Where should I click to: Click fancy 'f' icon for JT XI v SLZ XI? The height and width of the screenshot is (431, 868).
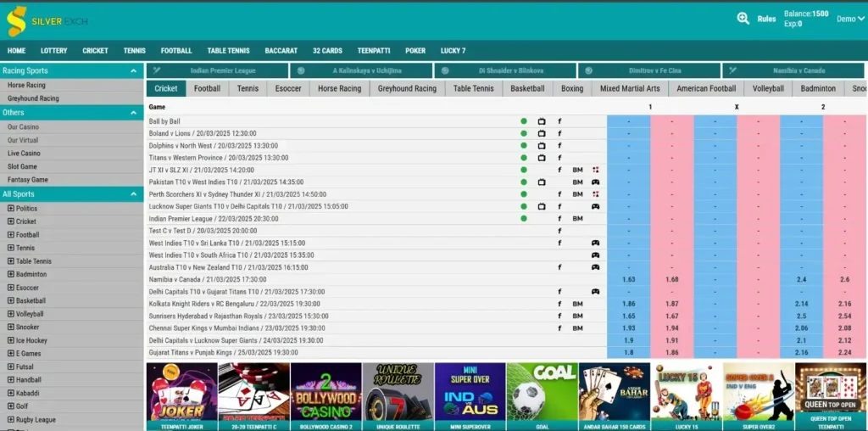[559, 170]
